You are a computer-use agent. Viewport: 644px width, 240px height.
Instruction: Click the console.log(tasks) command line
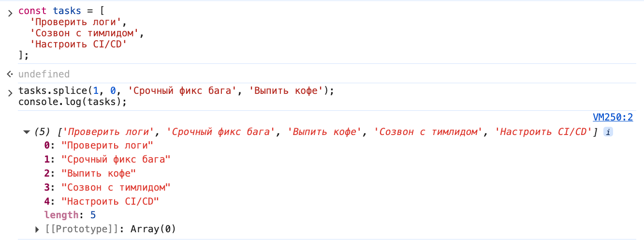coord(73,102)
